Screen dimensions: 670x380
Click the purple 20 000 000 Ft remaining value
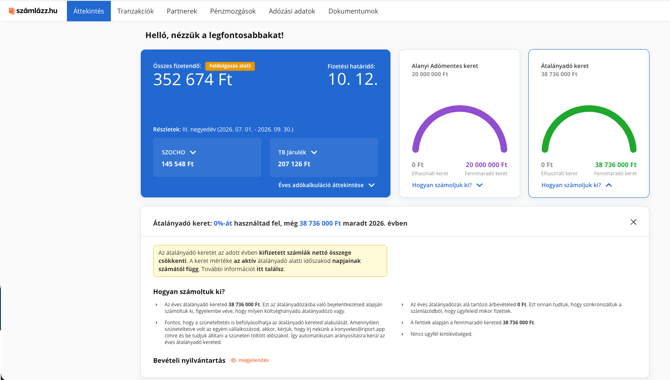pyautogui.click(x=486, y=165)
